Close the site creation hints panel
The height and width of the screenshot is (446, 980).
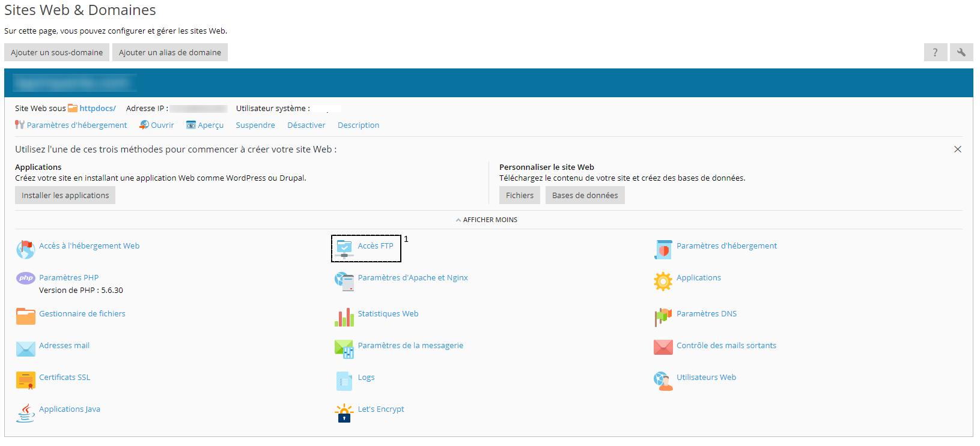point(958,149)
